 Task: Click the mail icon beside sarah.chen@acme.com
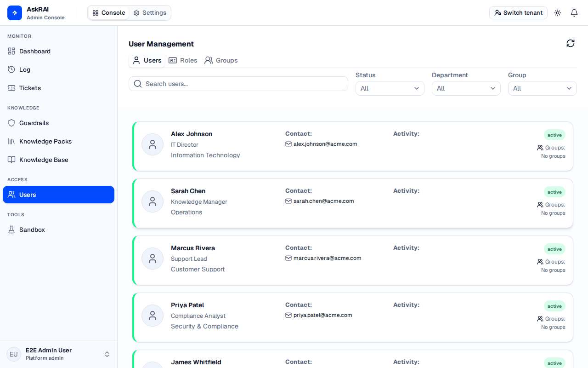click(x=288, y=201)
